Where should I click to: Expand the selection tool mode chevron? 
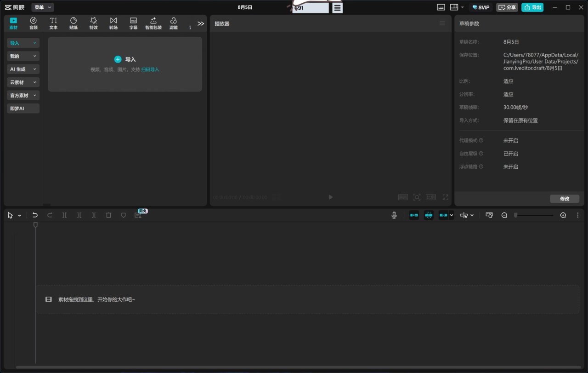click(19, 215)
